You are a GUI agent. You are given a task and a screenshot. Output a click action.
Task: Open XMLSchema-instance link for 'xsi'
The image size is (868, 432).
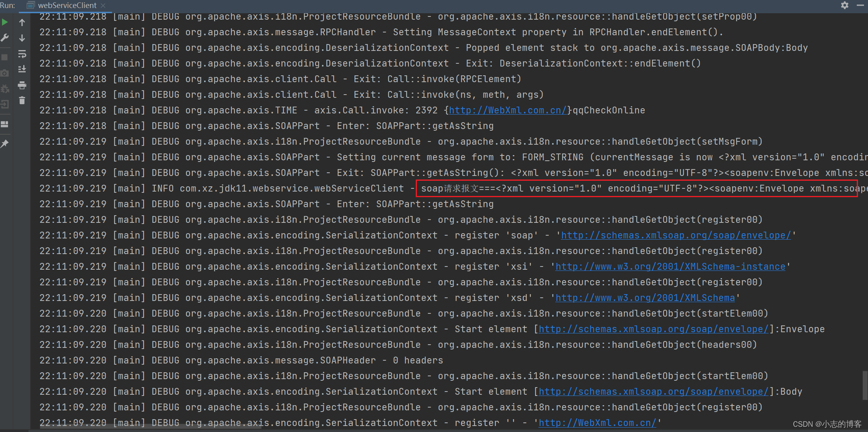click(670, 266)
